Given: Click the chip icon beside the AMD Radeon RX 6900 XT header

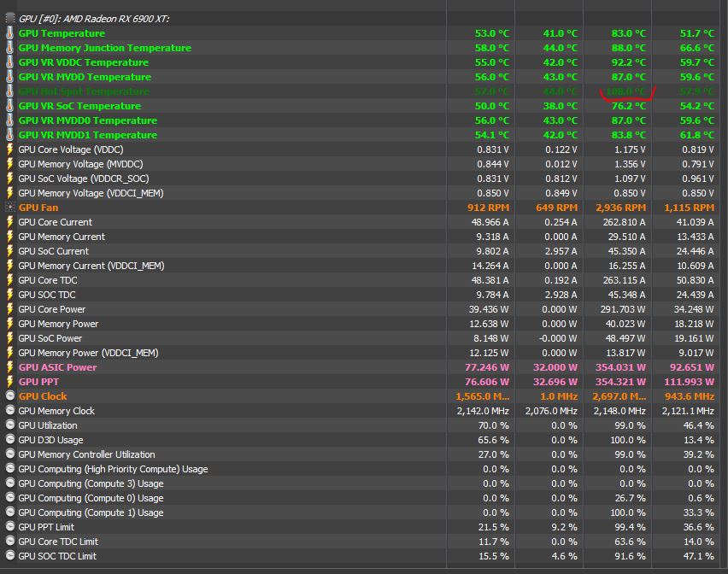Looking at the screenshot, I should tap(10, 18).
